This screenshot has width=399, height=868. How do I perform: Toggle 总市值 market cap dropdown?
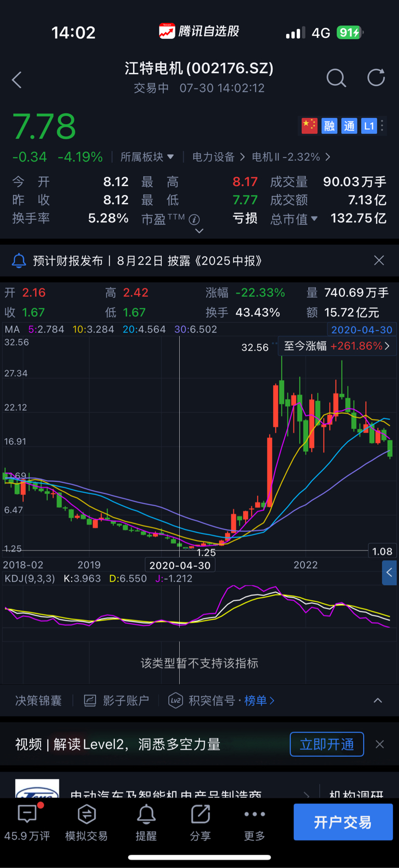(x=294, y=219)
